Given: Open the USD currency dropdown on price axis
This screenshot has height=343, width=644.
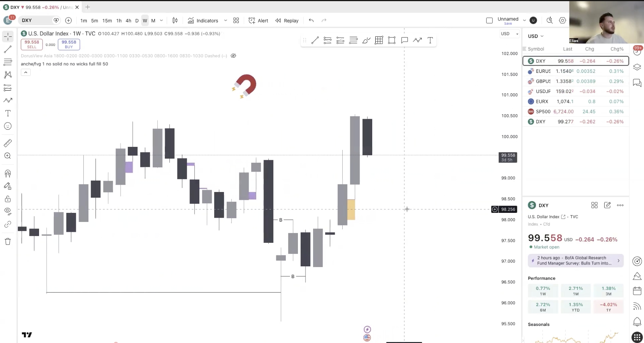Looking at the screenshot, I should (x=509, y=34).
